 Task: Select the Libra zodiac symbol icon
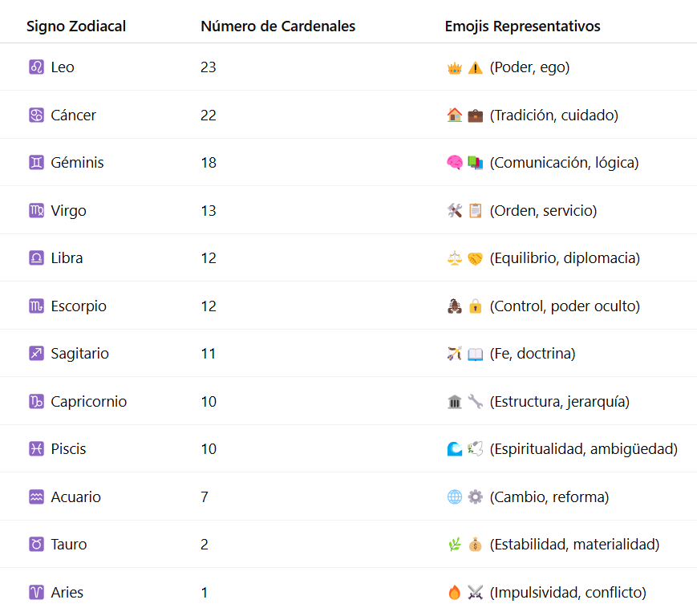tap(36, 257)
